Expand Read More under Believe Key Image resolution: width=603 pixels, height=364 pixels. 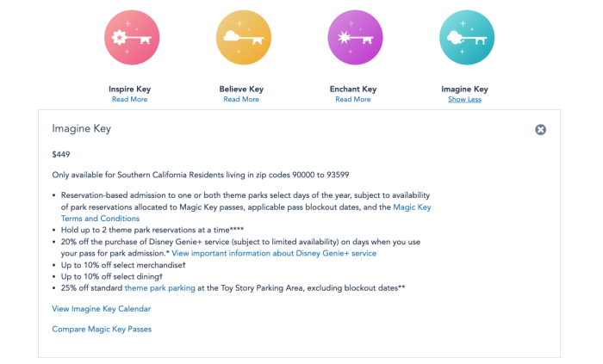tap(241, 100)
